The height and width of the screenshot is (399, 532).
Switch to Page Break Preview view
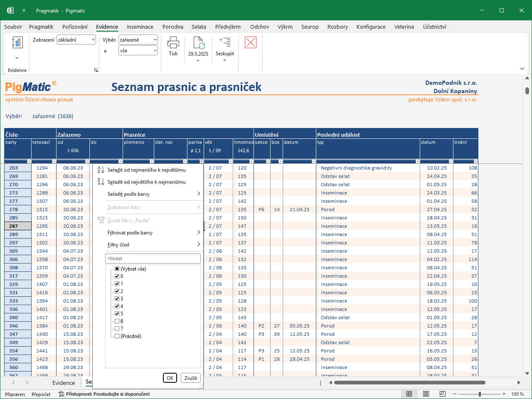click(x=443, y=394)
